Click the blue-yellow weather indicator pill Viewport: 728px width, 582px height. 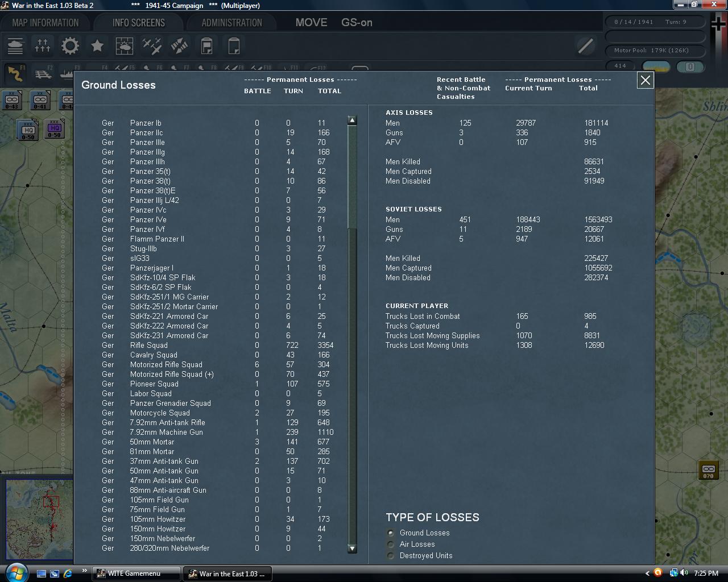click(x=656, y=66)
